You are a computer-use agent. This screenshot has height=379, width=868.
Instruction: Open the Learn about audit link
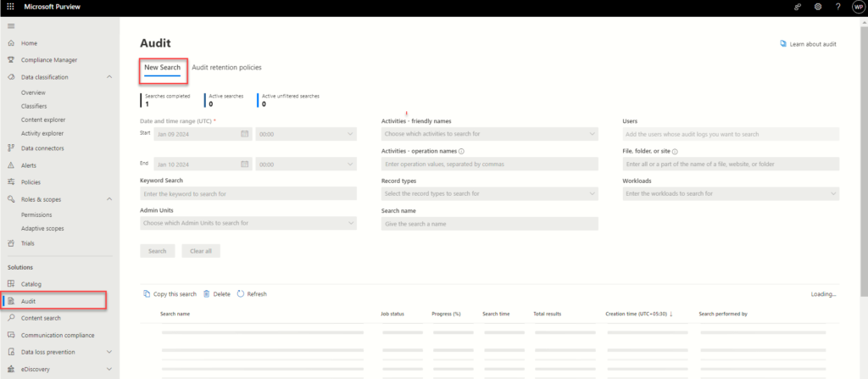click(808, 44)
